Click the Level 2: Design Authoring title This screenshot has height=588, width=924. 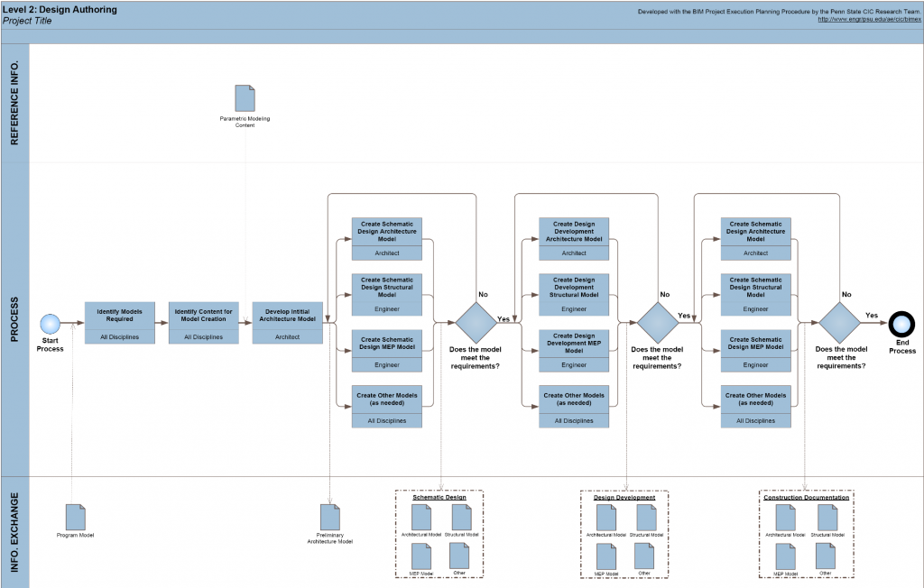point(54,8)
